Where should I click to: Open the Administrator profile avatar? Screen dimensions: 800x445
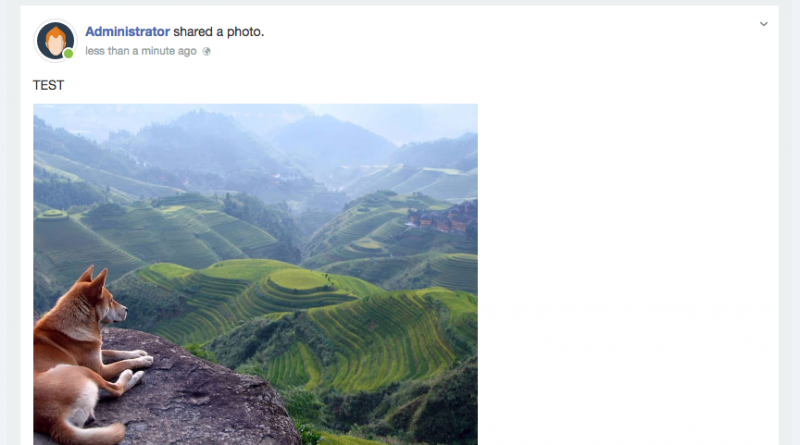tap(55, 40)
